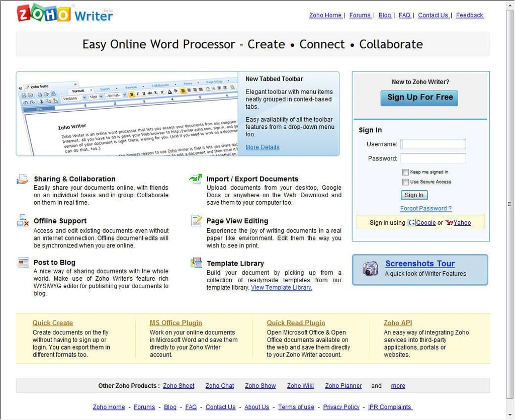Image resolution: width=515 pixels, height=420 pixels.
Task: Open Forums in footer links
Action: click(x=144, y=407)
